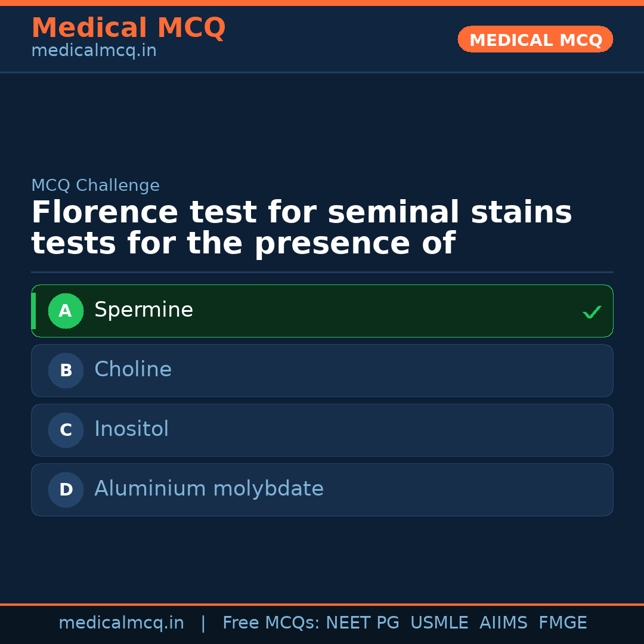Click the D letter circle badge

[x=66, y=490]
